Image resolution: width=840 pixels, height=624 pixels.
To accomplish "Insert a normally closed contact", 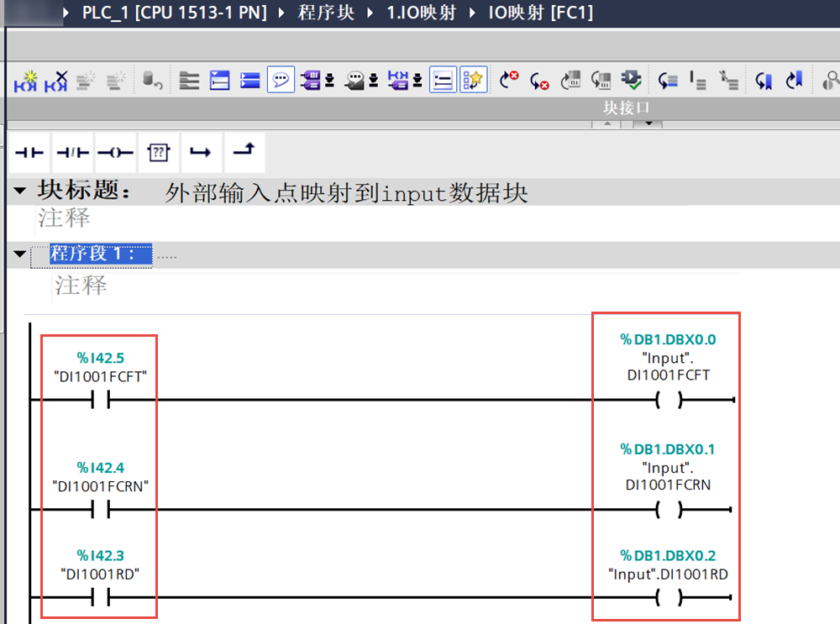I will pyautogui.click(x=71, y=152).
